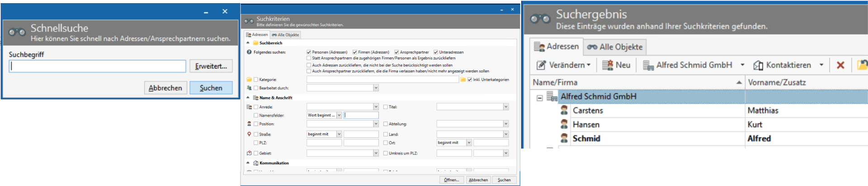Open the Anrede dropdown list
The height and width of the screenshot is (186, 868).
coord(376,107)
